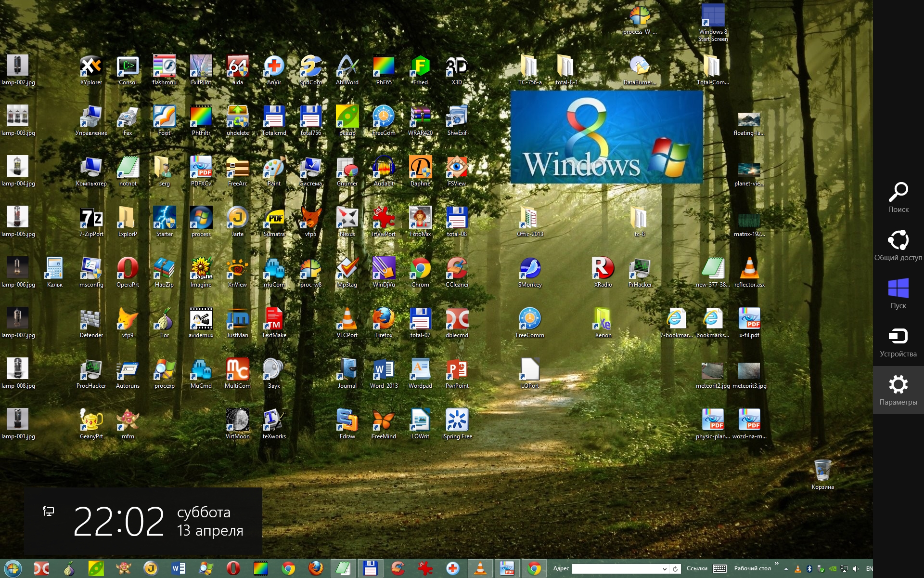Image resolution: width=924 pixels, height=578 pixels.
Task: Click the Параметры settings charm
Action: coord(898,390)
